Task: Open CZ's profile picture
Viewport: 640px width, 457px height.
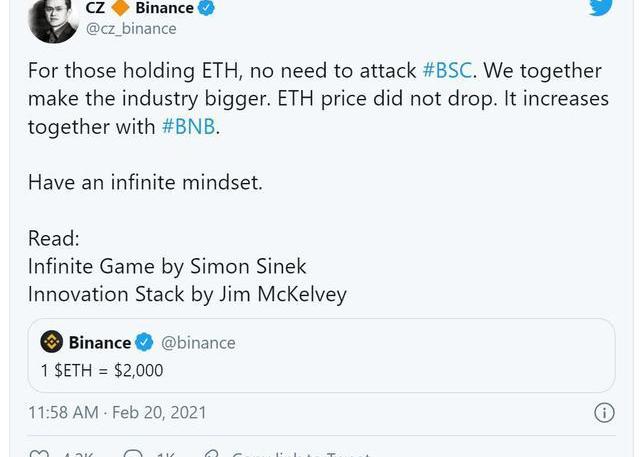Action: tap(52, 17)
